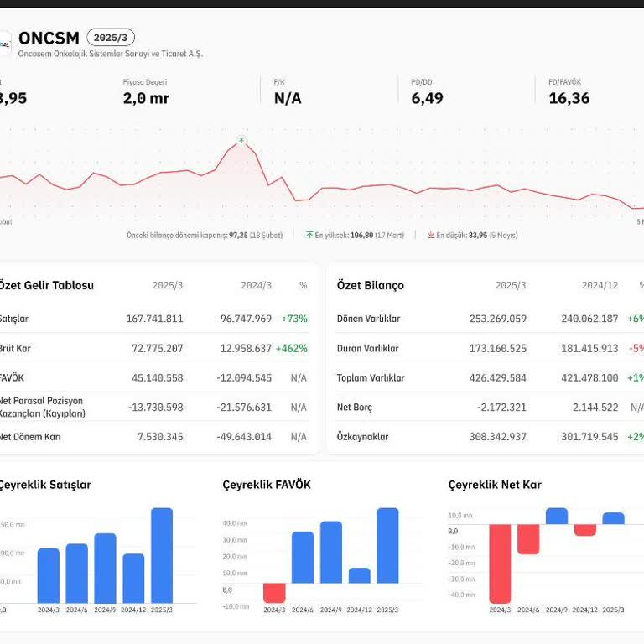The image size is (644, 644).
Task: Click the ONCSM ticker title
Action: 49,38
